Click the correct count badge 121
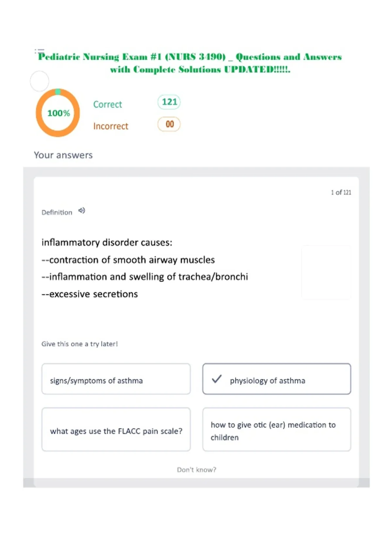 tap(169, 102)
